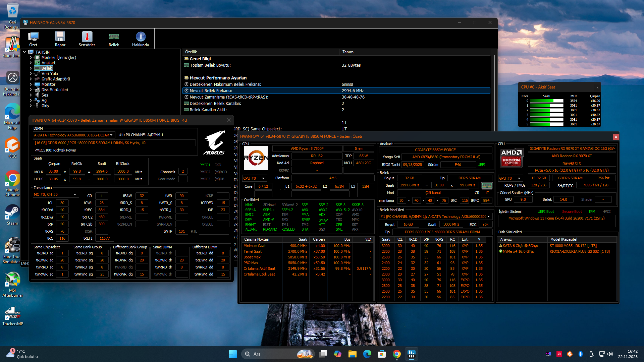Open the Rapor report tool
Image resolution: width=644 pixels, height=362 pixels.
click(x=60, y=39)
